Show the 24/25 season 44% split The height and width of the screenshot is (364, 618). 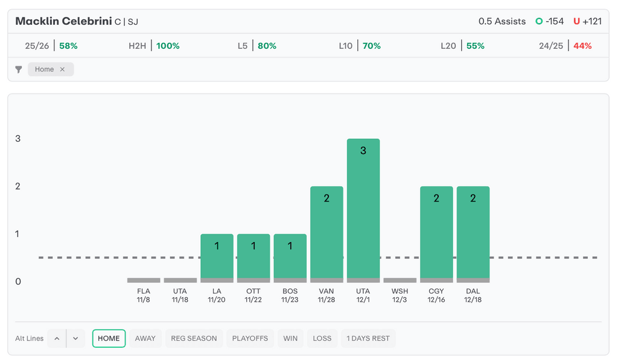[565, 46]
